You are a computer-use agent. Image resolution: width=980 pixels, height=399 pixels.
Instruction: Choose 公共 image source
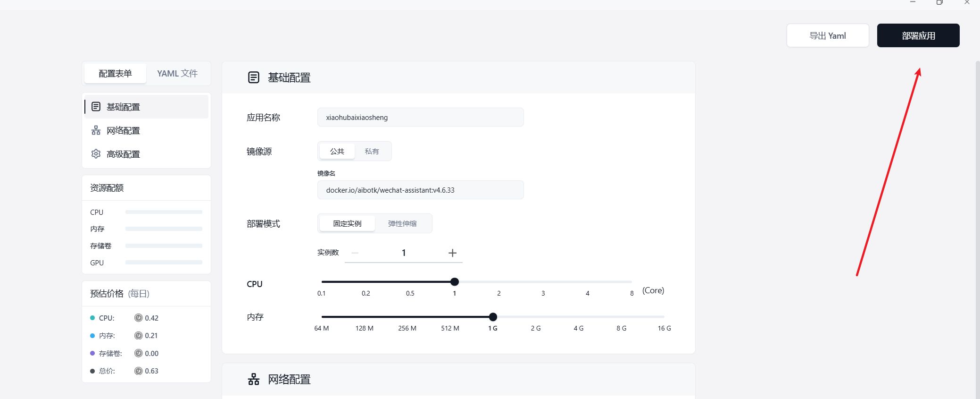click(337, 151)
